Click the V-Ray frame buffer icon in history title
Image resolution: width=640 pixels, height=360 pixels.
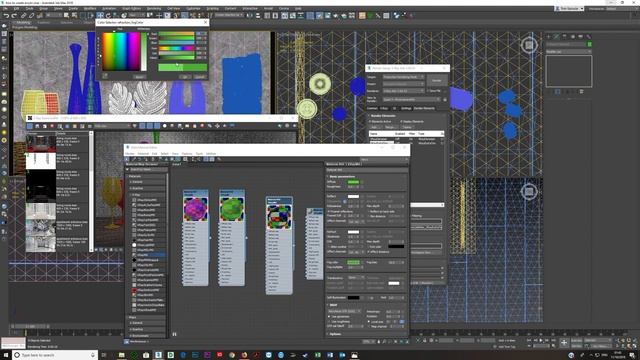(x=30, y=118)
